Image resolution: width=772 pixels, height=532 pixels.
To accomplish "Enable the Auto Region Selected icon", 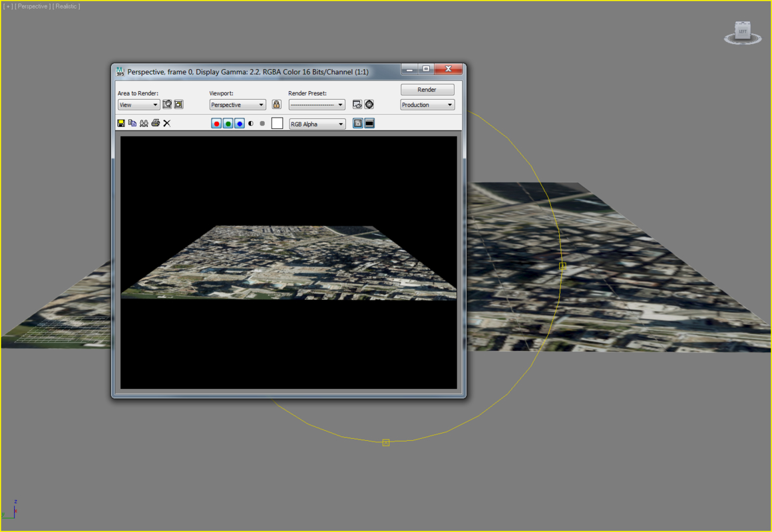I will pyautogui.click(x=178, y=104).
